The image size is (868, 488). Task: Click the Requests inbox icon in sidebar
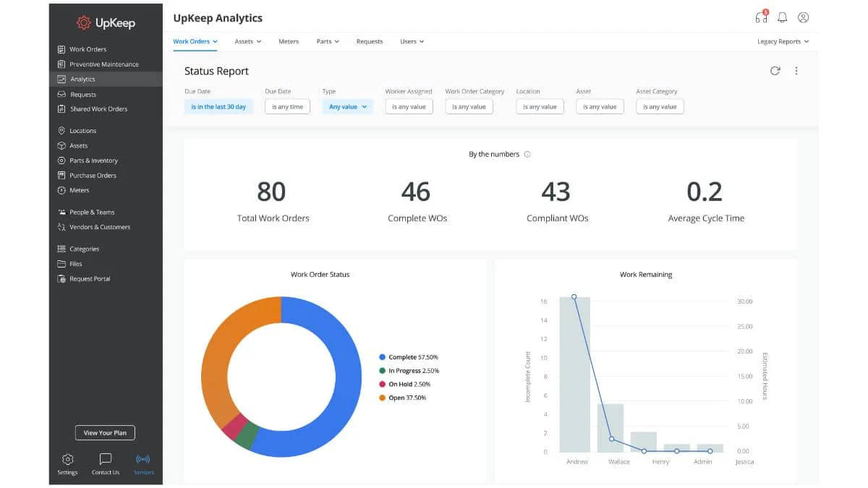[61, 95]
